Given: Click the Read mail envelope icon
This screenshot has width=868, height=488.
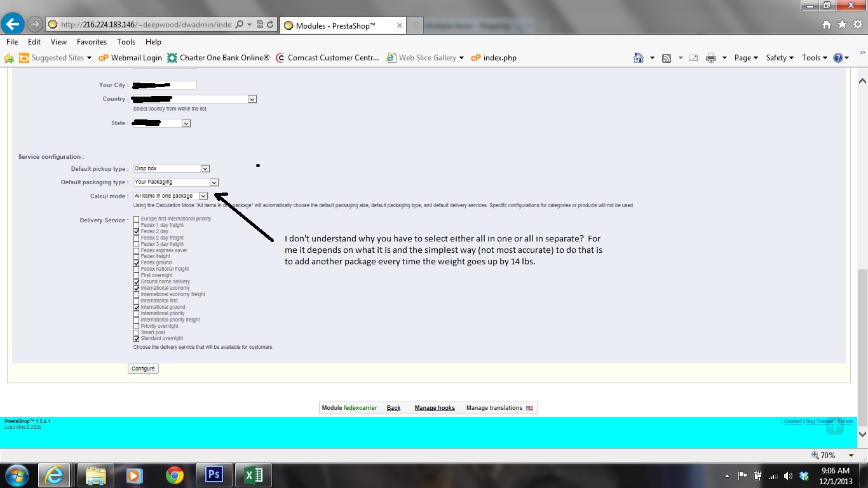Looking at the screenshot, I should [x=693, y=58].
